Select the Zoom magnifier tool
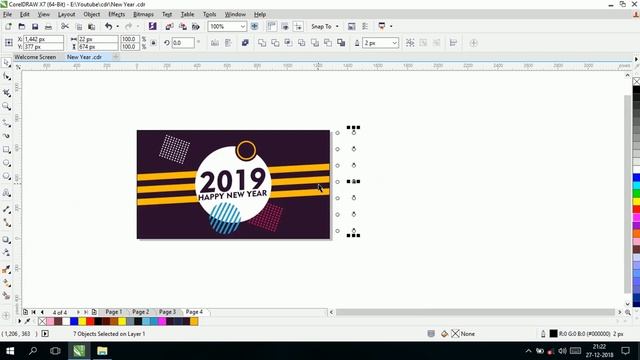 pos(7,107)
